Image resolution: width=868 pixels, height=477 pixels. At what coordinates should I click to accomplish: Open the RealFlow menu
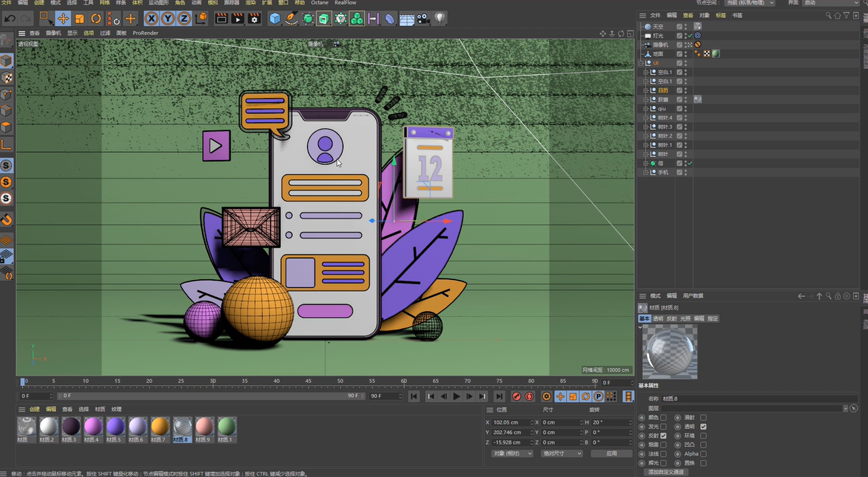pos(346,3)
